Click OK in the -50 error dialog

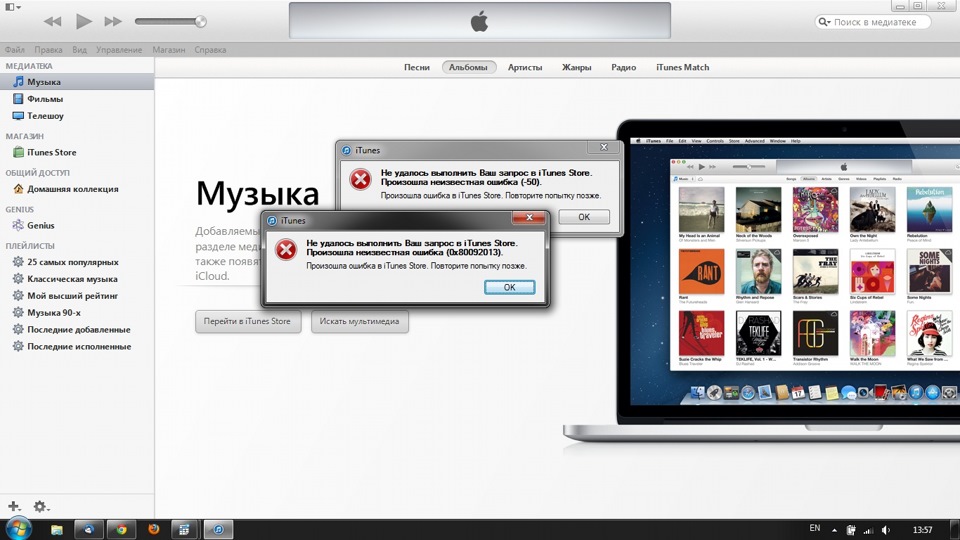(x=584, y=217)
